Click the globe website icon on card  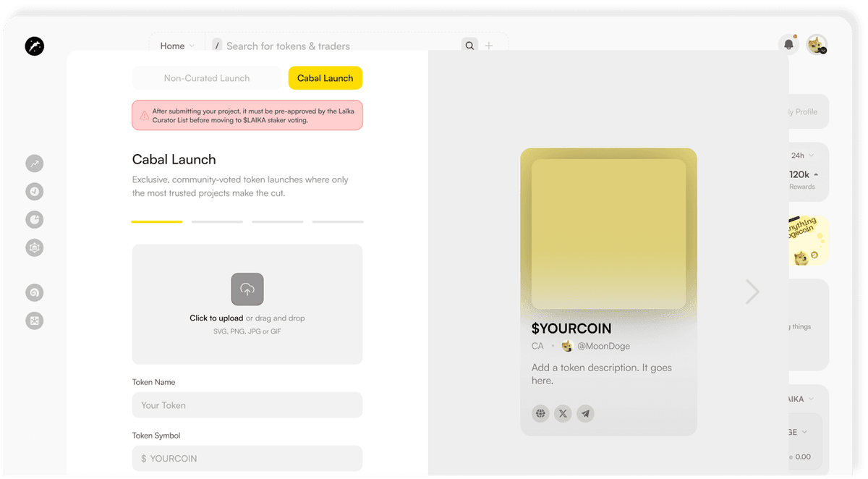pos(540,414)
